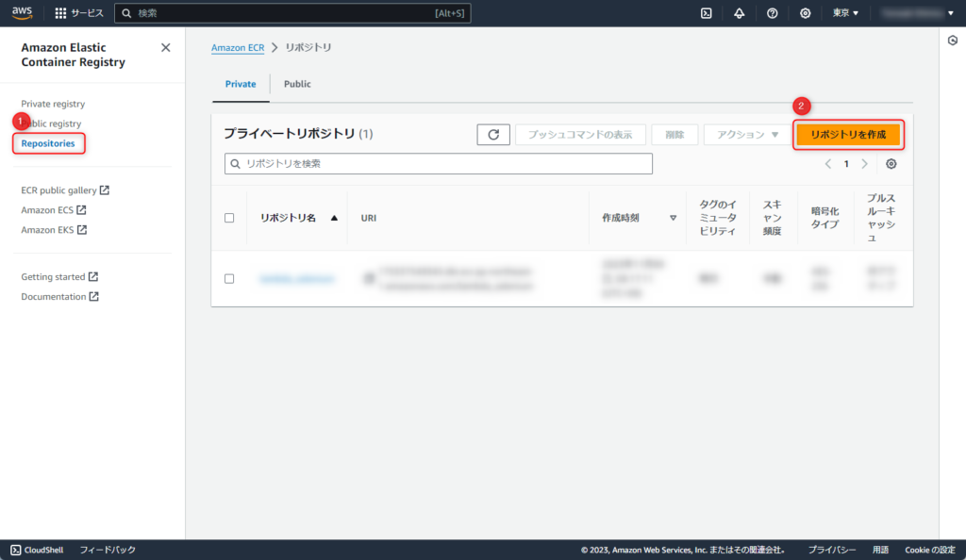Image resolution: width=966 pixels, height=560 pixels.
Task: Click the URI column header
Action: (369, 218)
